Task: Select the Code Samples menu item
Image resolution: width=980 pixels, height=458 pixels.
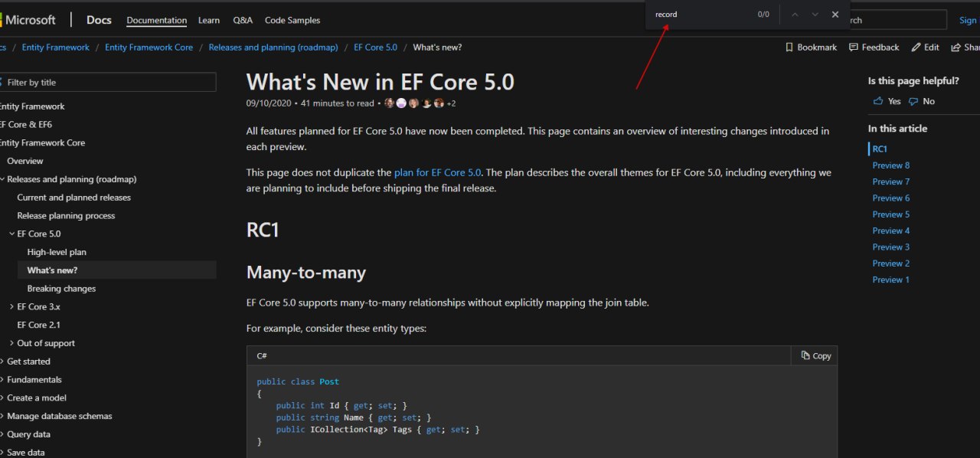Action: pos(292,21)
